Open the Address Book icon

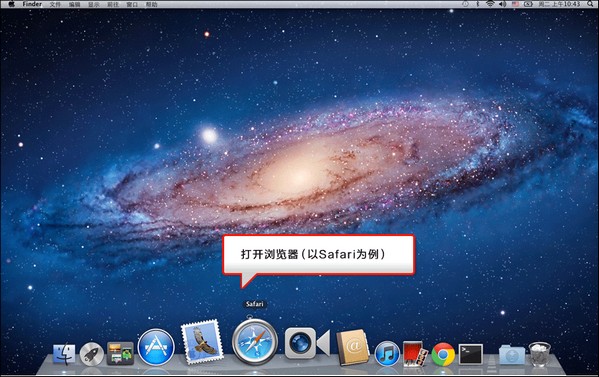point(352,347)
